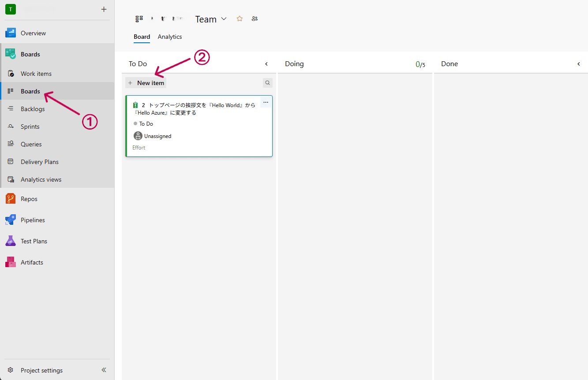The width and height of the screenshot is (588, 380).
Task: Click the Done column heading
Action: coord(449,64)
